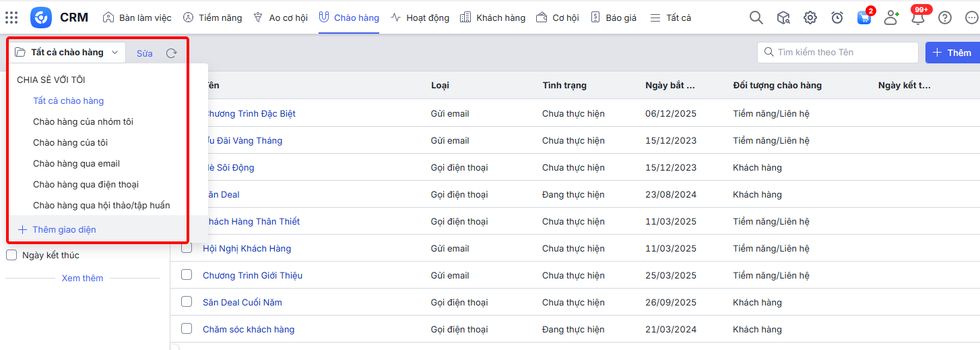Click the help question mark icon
The height and width of the screenshot is (350, 980).
pos(945,18)
